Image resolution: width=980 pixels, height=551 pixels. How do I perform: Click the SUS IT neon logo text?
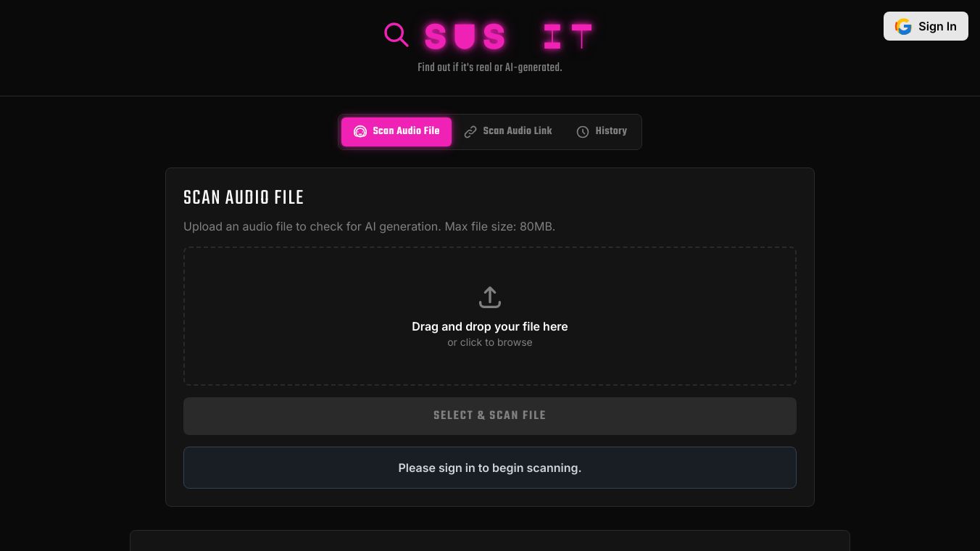click(x=508, y=36)
